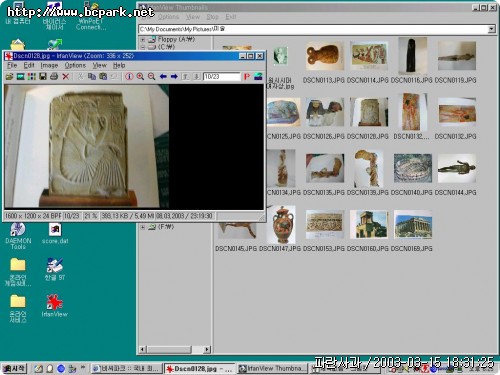Show image Information with the red i icon
Image resolution: width=500 pixels, height=375 pixels.
pos(129,77)
